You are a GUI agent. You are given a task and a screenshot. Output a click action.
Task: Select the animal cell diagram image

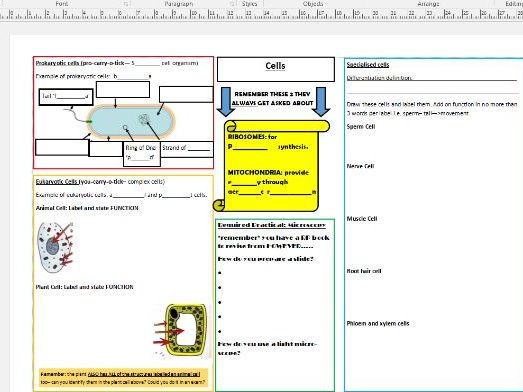[55, 247]
